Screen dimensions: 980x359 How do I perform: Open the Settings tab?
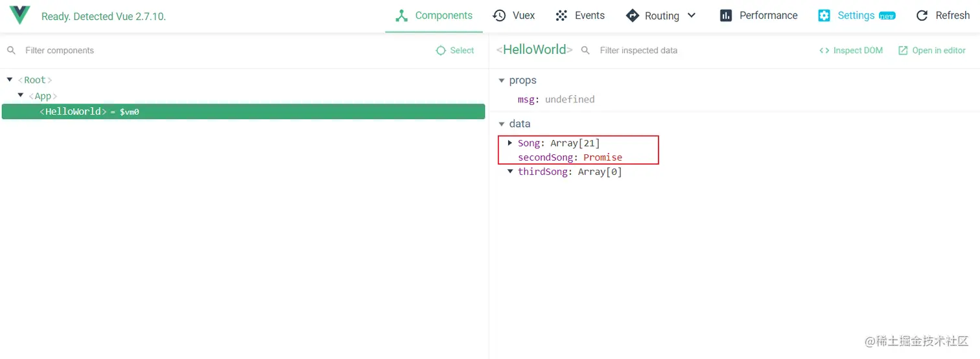856,16
